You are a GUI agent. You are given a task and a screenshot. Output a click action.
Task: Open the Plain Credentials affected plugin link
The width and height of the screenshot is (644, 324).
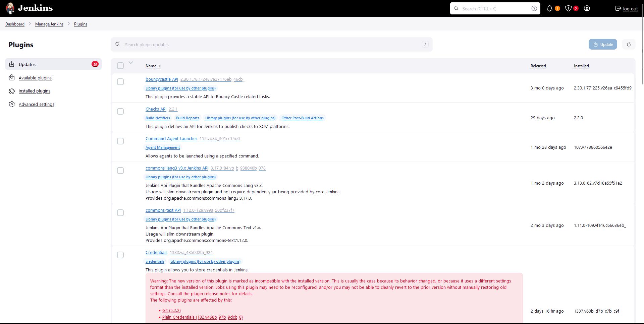point(203,317)
